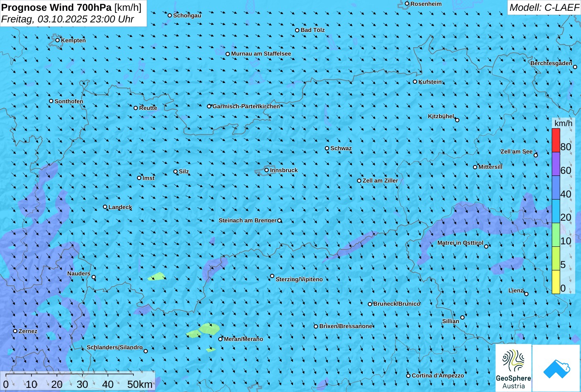The height and width of the screenshot is (392, 581).
Task: Click the Kitzbühel location marker
Action: point(457,120)
